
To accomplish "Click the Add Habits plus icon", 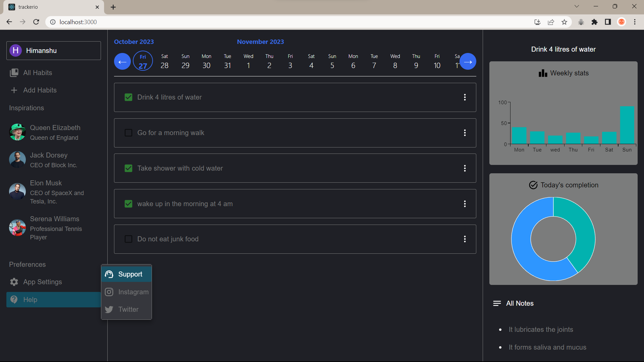I will pyautogui.click(x=14, y=90).
